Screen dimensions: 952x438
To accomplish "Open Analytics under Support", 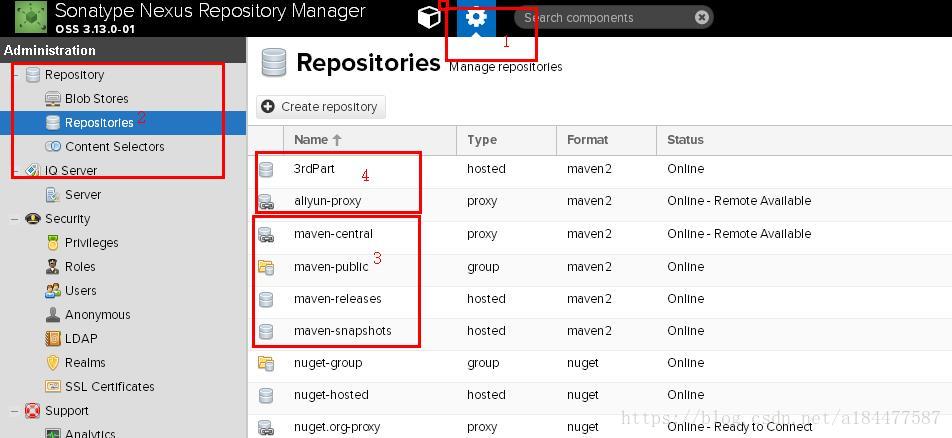I will pyautogui.click(x=90, y=433).
